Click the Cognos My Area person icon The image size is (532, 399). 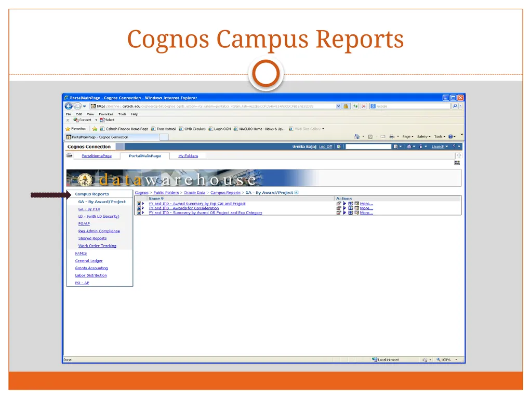point(421,147)
